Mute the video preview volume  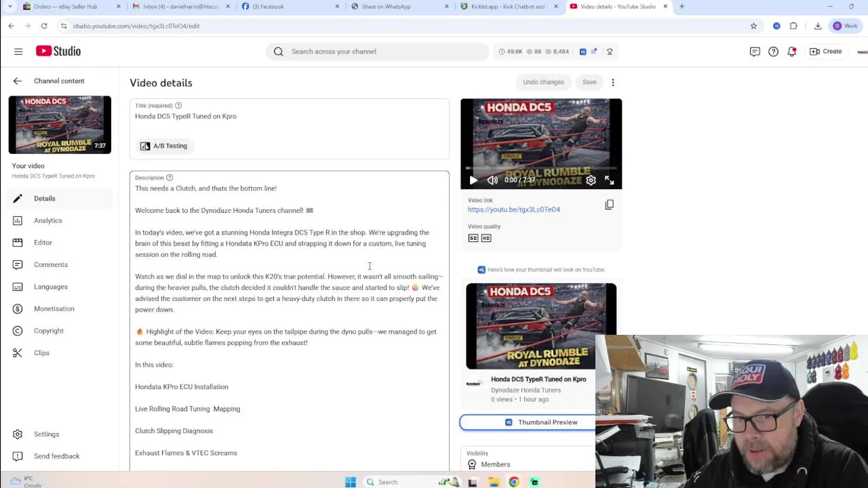point(492,180)
